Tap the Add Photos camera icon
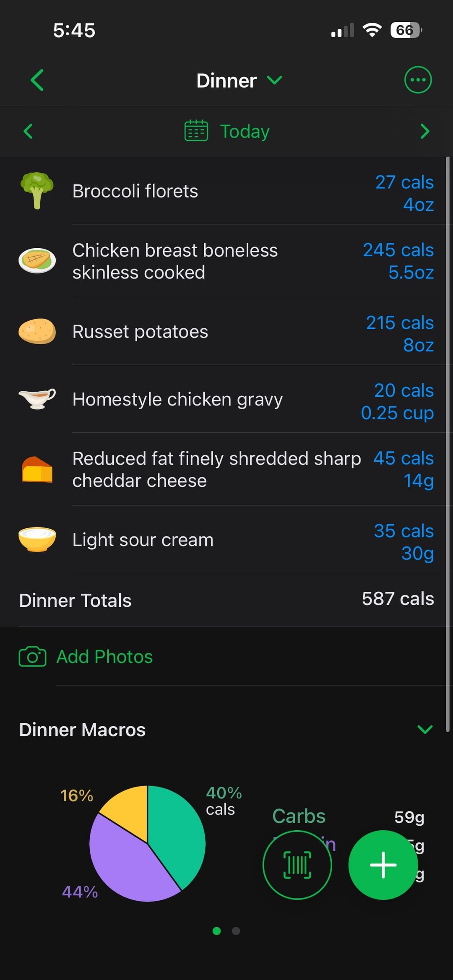 coord(32,657)
